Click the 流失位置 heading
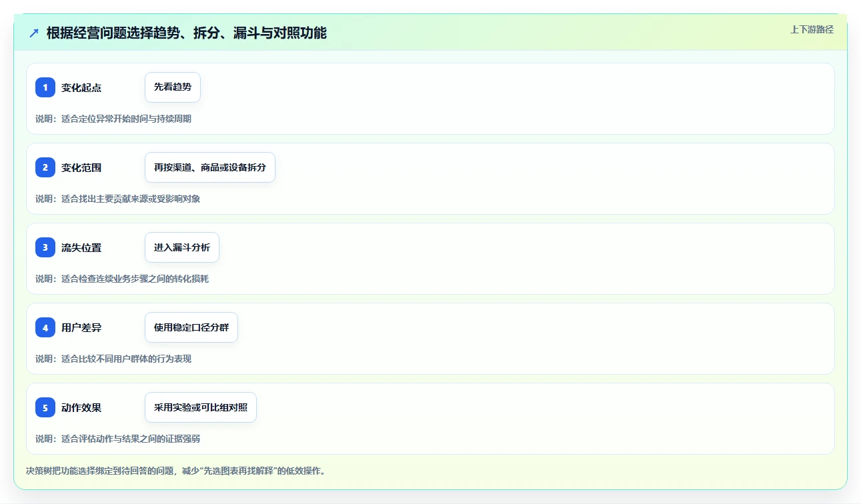The width and height of the screenshot is (861, 504). click(x=81, y=247)
